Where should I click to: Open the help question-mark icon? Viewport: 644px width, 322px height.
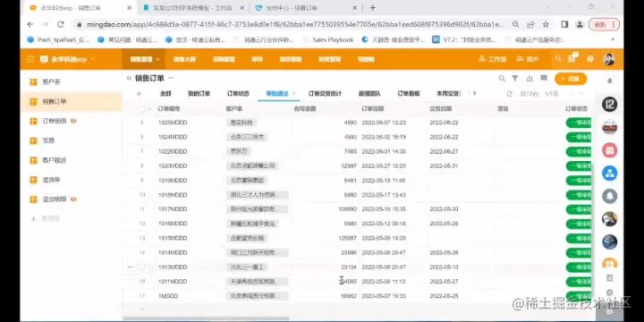click(x=590, y=59)
